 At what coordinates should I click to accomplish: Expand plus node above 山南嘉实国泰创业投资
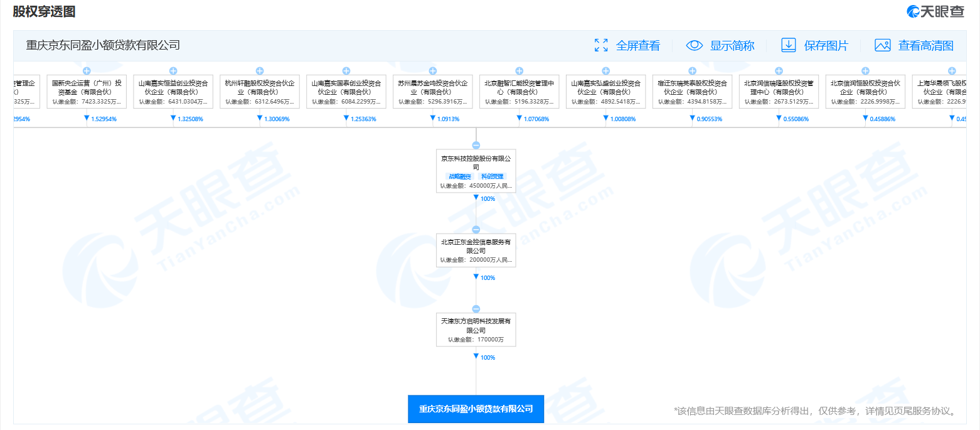(x=346, y=71)
